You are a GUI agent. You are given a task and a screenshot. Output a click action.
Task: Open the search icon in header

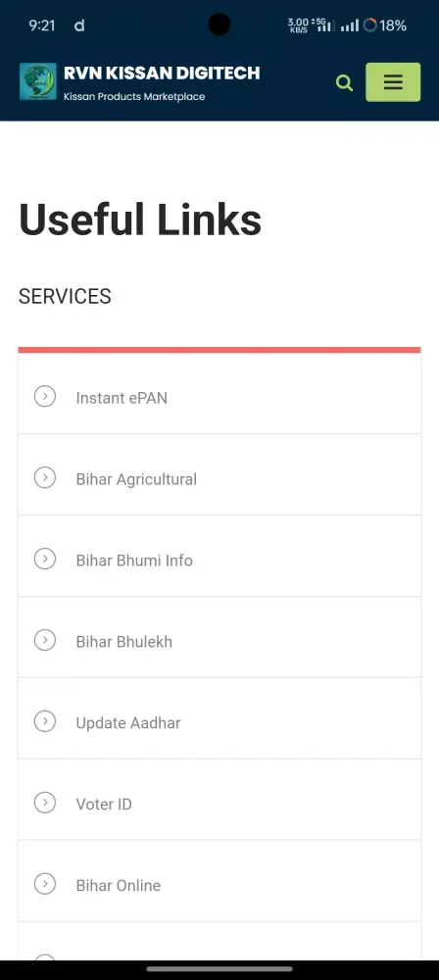pos(344,82)
